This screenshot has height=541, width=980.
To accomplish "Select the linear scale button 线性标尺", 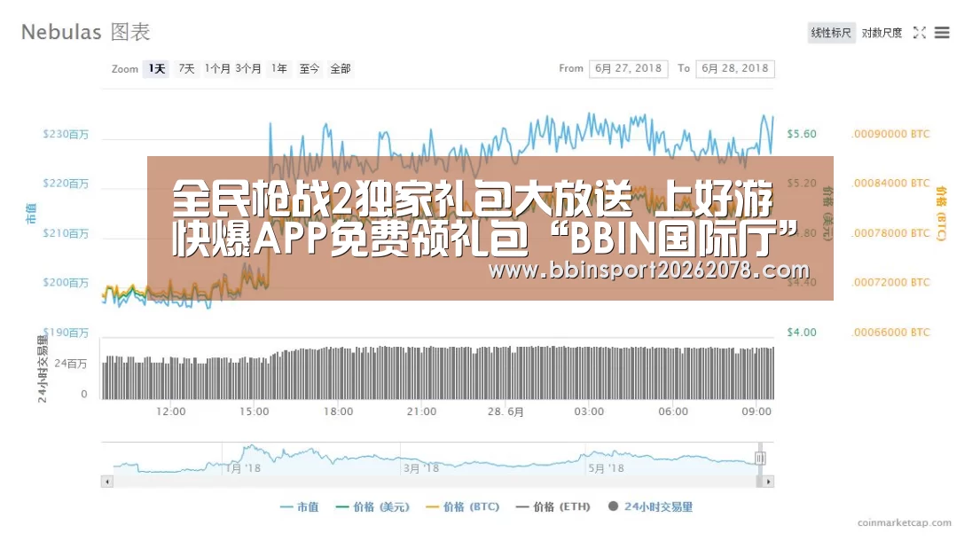I will click(x=831, y=33).
